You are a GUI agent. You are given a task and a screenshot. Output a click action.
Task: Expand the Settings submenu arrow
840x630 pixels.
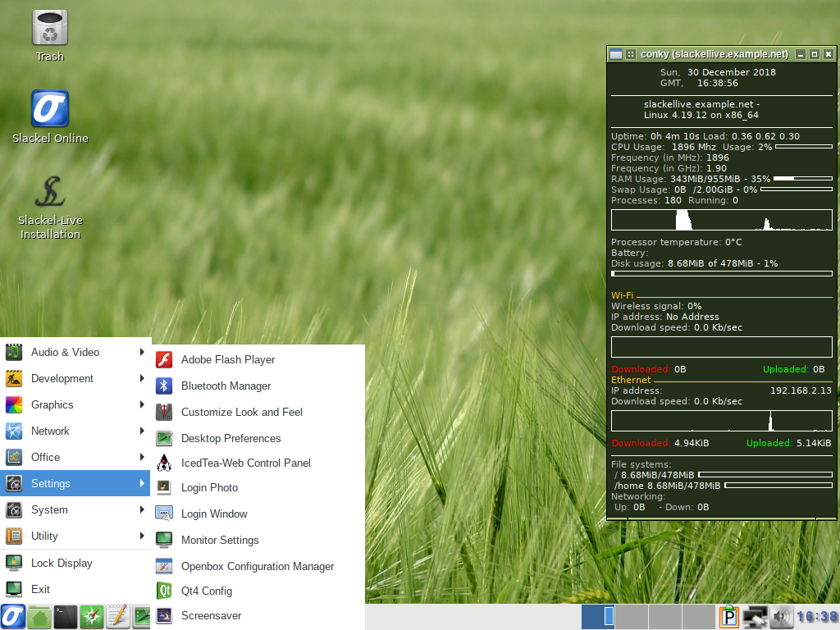[141, 483]
